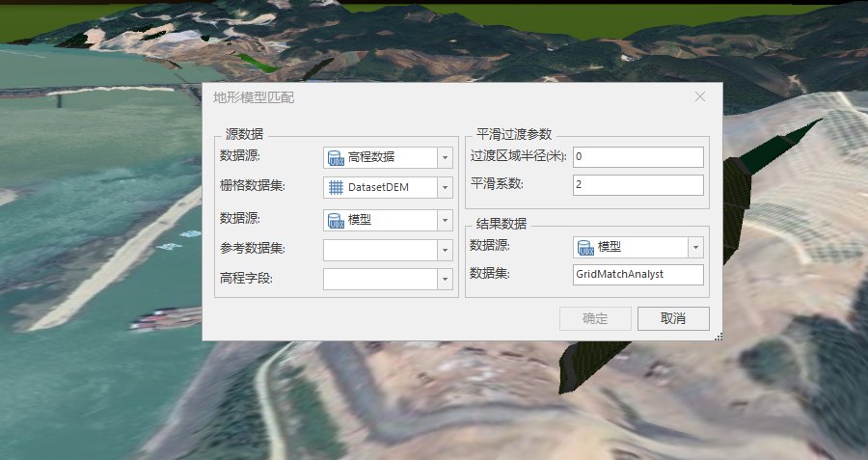Click the 参考数据集 label
The height and width of the screenshot is (460, 868).
(253, 249)
